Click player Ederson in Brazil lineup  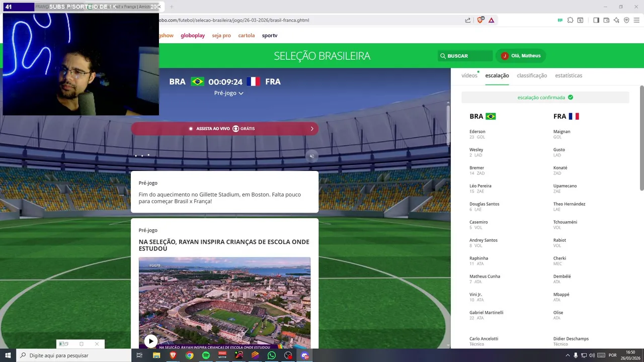[477, 132]
